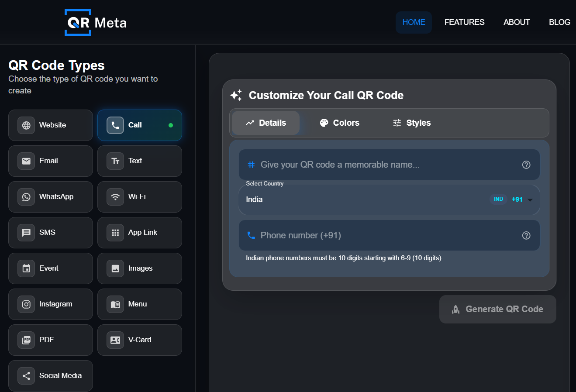The width and height of the screenshot is (576, 392).
Task: Select the Website QR type globe icon
Action: coord(26,125)
